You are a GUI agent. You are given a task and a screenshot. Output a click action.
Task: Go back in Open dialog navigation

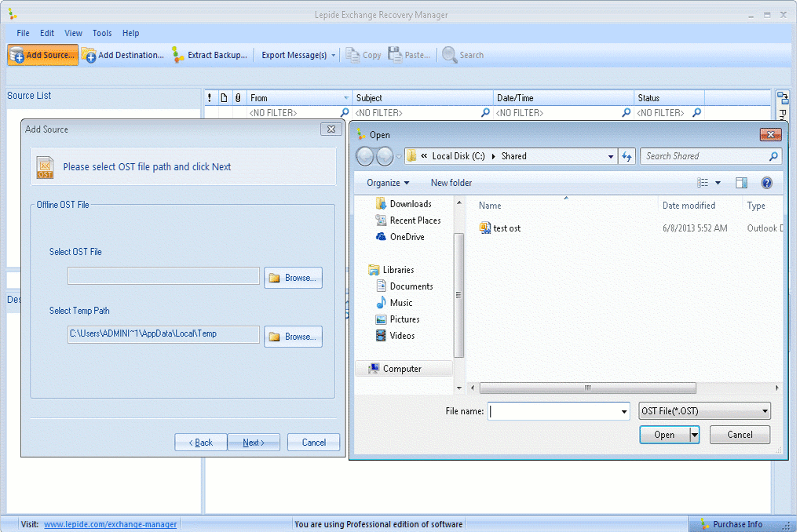(x=365, y=157)
